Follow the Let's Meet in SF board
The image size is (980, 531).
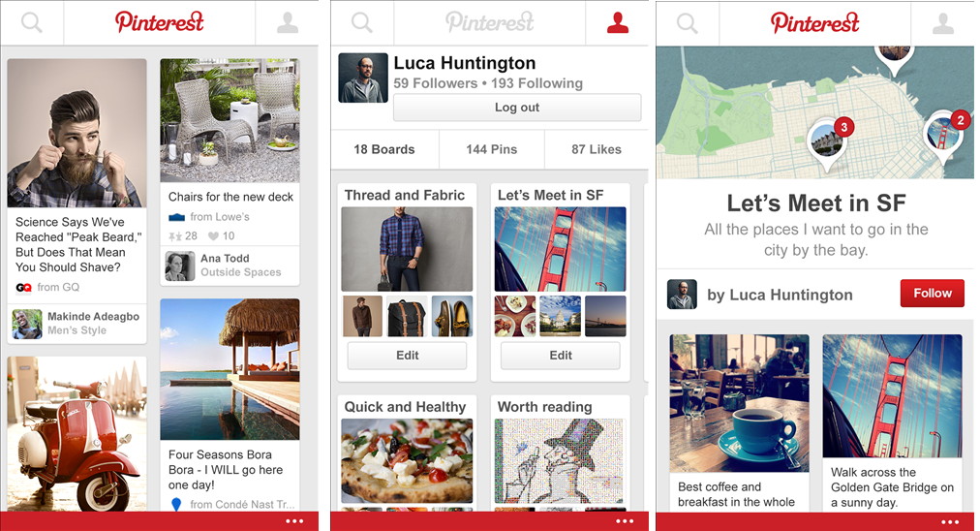932,294
